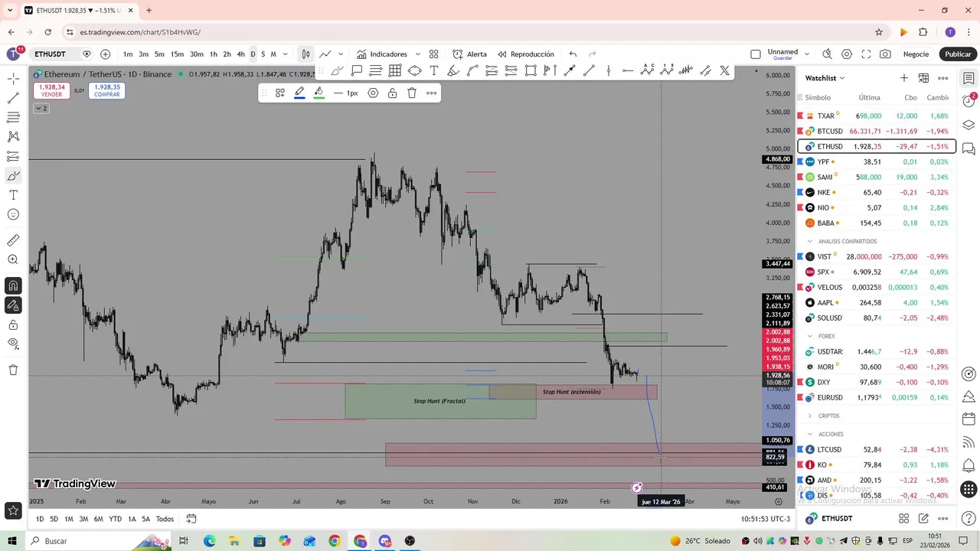Create an alert with the Alerta button

point(469,54)
